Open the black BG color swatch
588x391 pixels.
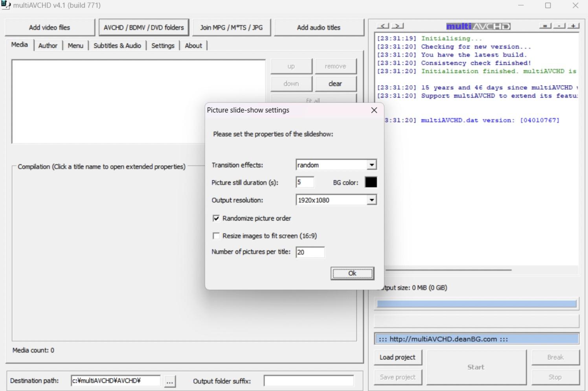tap(371, 182)
